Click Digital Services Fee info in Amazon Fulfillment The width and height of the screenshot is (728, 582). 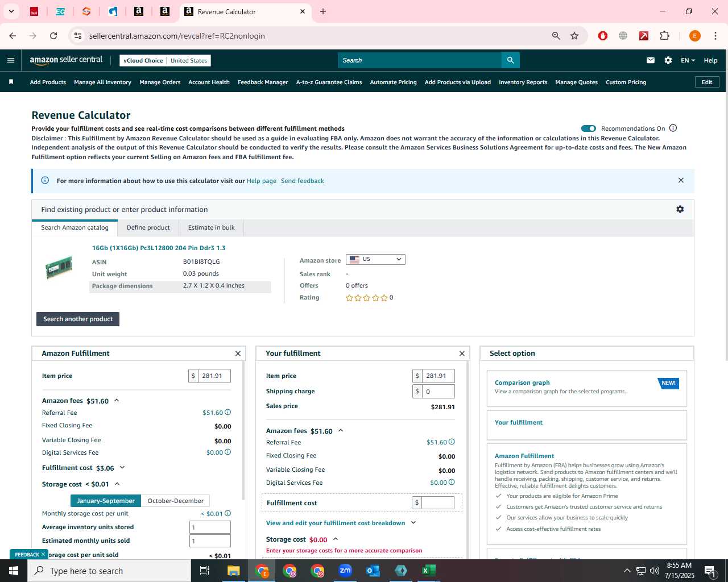point(227,452)
